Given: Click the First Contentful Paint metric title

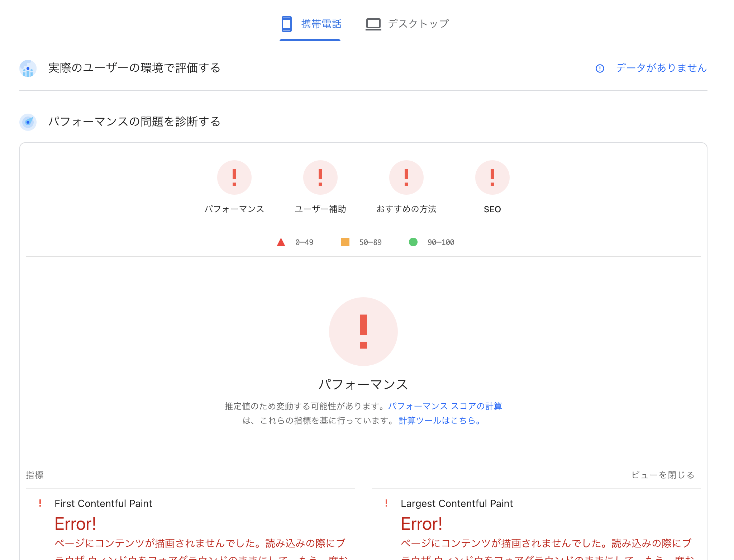Looking at the screenshot, I should [103, 503].
